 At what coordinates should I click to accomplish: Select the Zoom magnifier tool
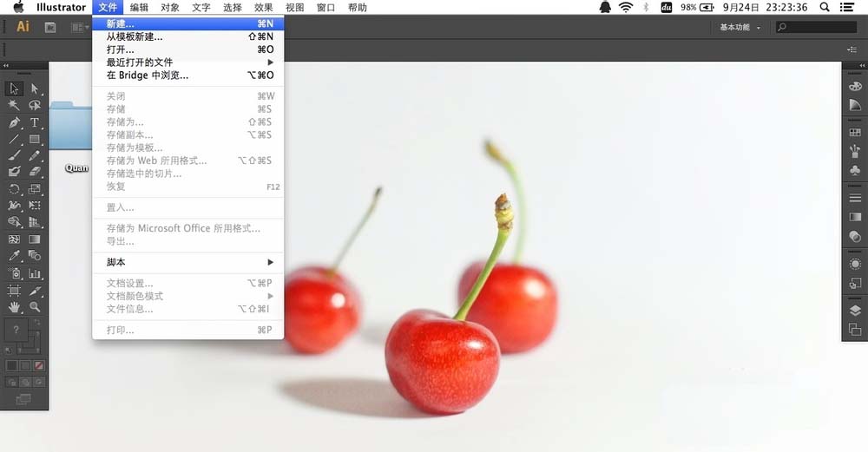[35, 307]
